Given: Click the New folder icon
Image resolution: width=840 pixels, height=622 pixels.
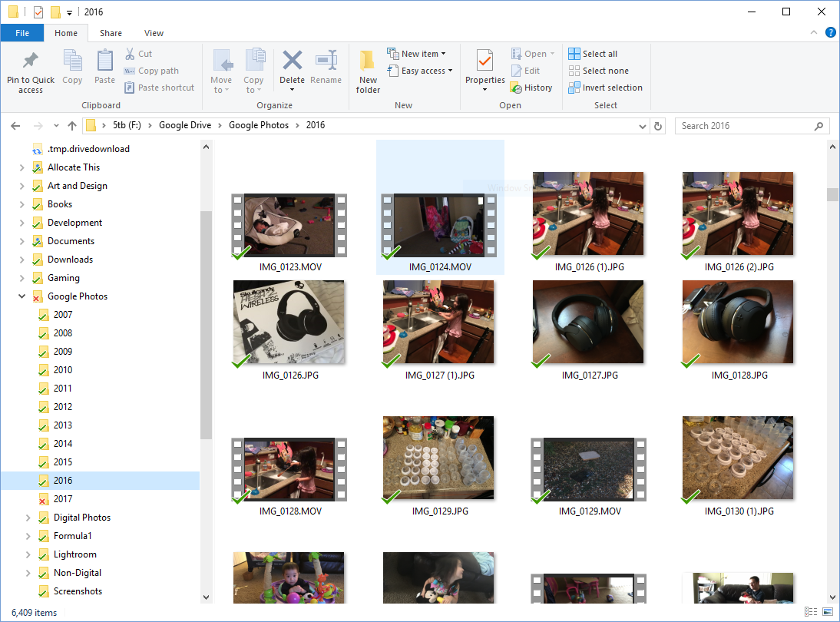Looking at the screenshot, I should 368,60.
